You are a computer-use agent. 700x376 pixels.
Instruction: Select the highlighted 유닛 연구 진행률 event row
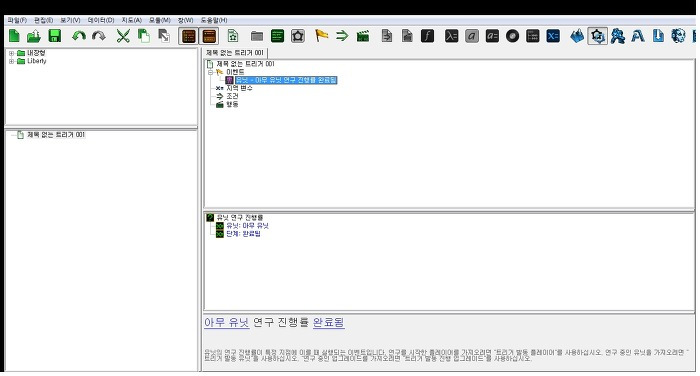pos(286,80)
